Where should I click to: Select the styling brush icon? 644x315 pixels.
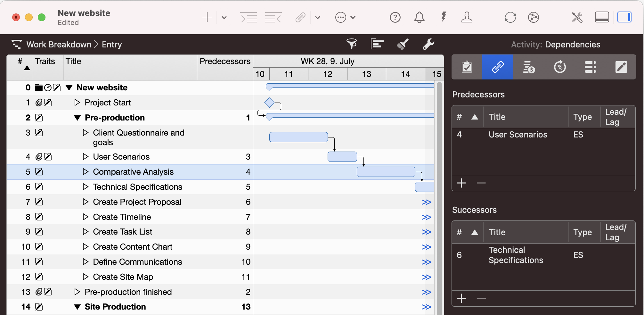[x=403, y=44]
